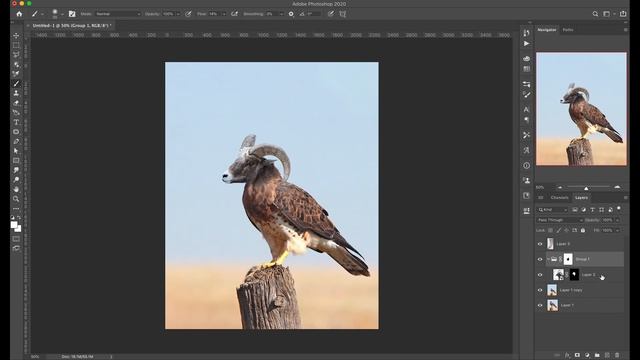This screenshot has width=640, height=360.
Task: Toggle airbrush build-up icon next to Flow
Action: click(234, 14)
